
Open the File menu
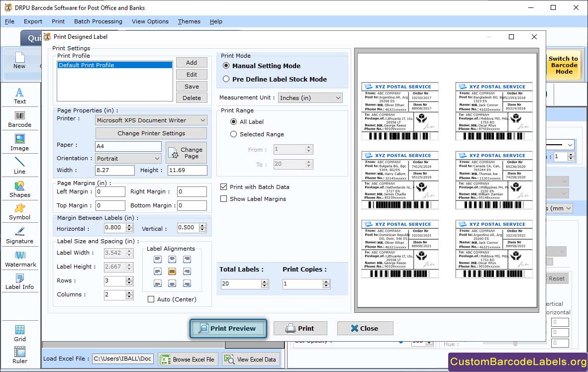coord(9,21)
